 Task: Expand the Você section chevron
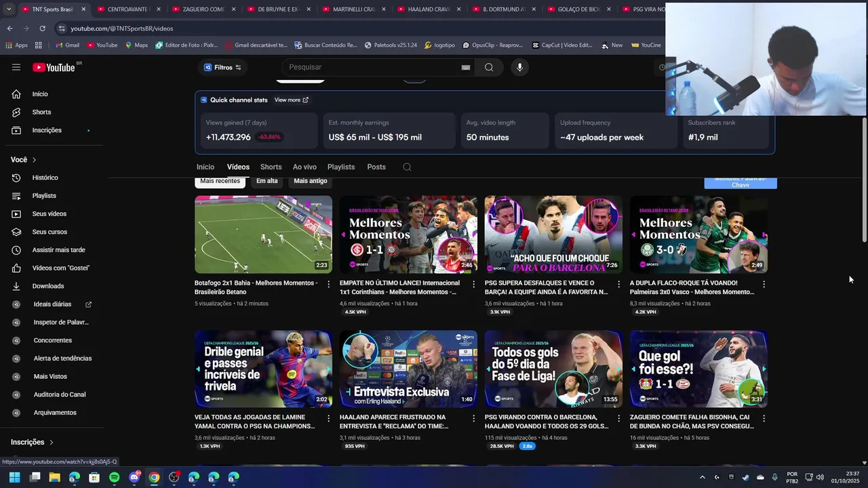[34, 160]
